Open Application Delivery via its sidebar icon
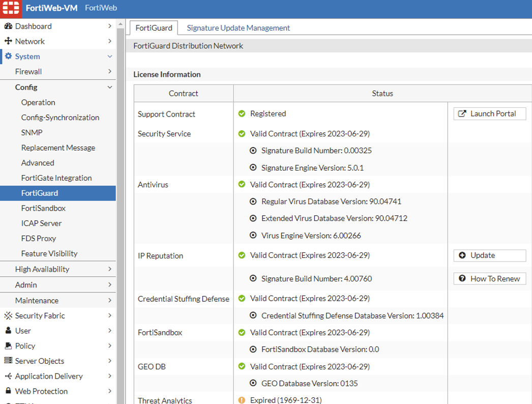The width and height of the screenshot is (532, 404). 8,376
